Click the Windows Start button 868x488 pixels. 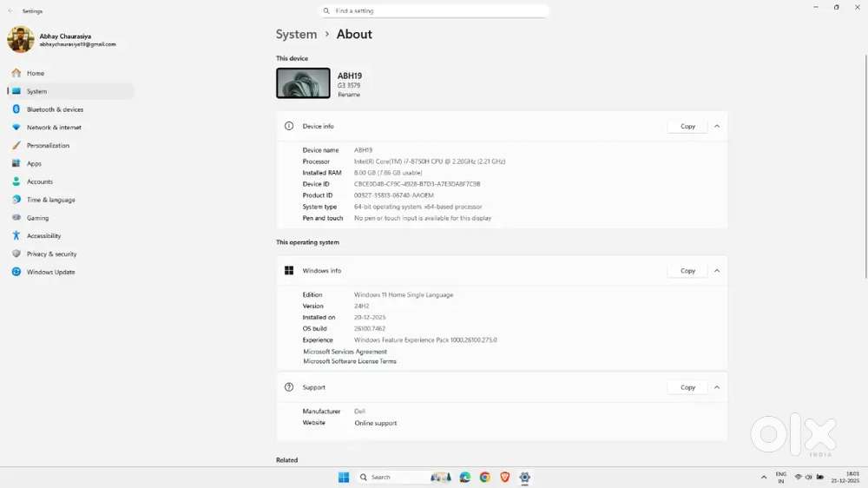click(x=344, y=477)
